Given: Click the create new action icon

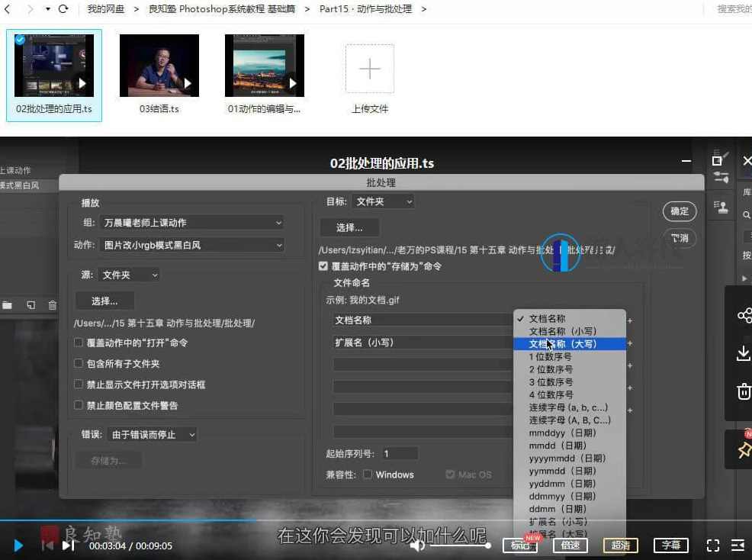Looking at the screenshot, I should (29, 304).
